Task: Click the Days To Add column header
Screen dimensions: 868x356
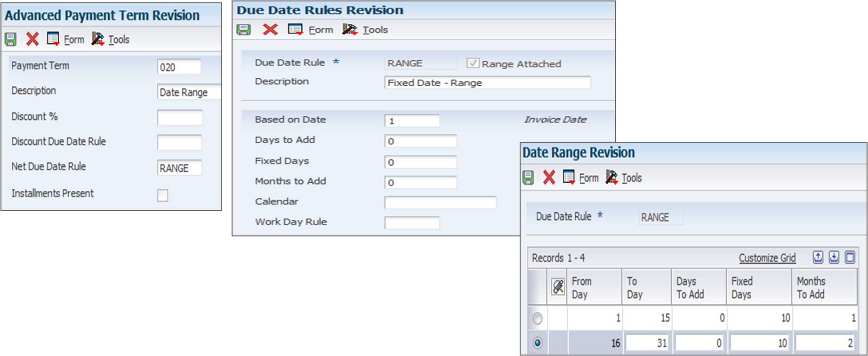Action: click(699, 287)
